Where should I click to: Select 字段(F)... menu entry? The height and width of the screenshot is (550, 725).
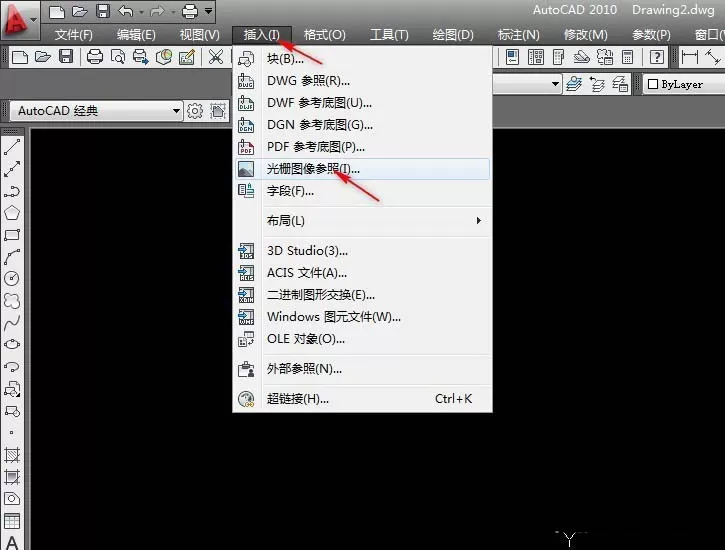pos(362,191)
